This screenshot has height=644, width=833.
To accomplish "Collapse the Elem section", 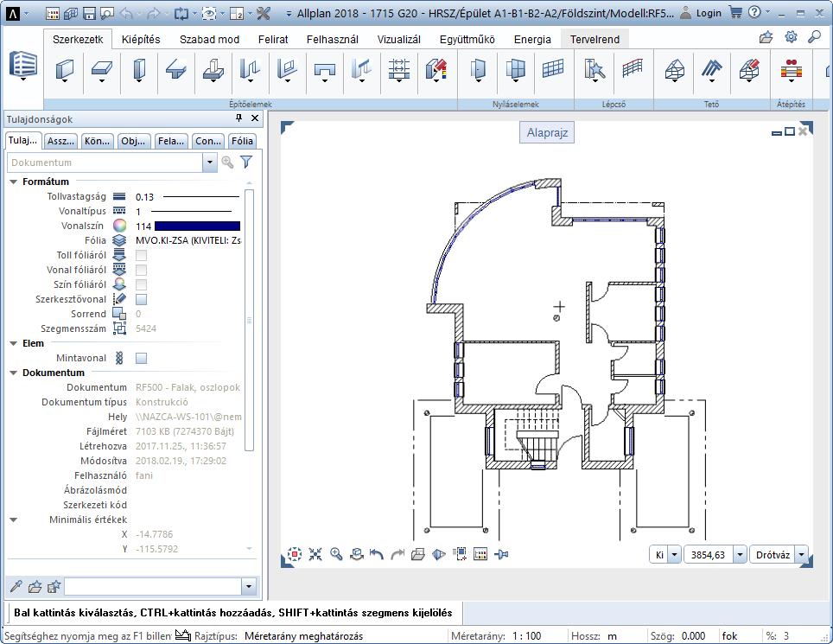I will (x=14, y=343).
